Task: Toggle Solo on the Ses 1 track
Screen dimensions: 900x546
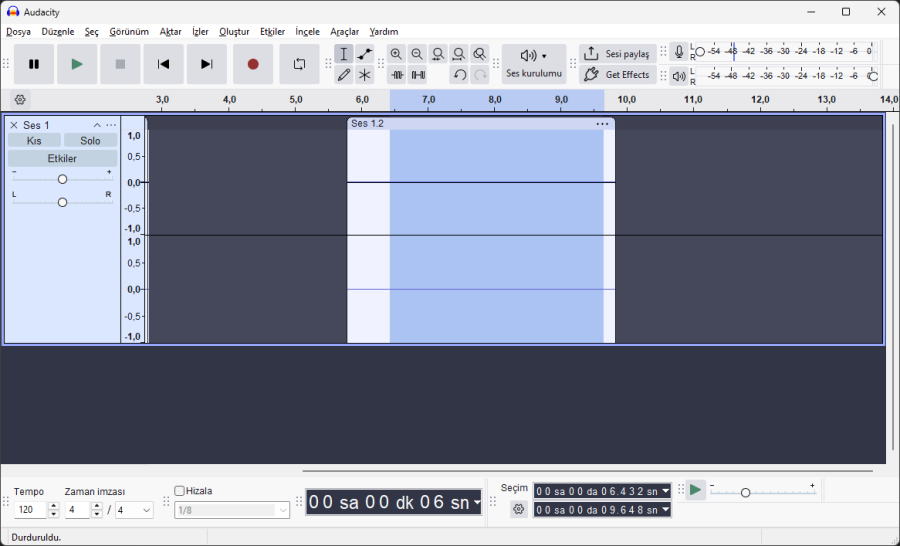Action: click(90, 141)
